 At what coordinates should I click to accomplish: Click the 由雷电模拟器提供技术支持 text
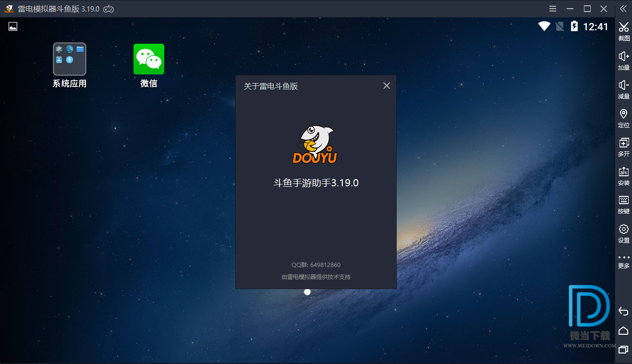point(316,277)
